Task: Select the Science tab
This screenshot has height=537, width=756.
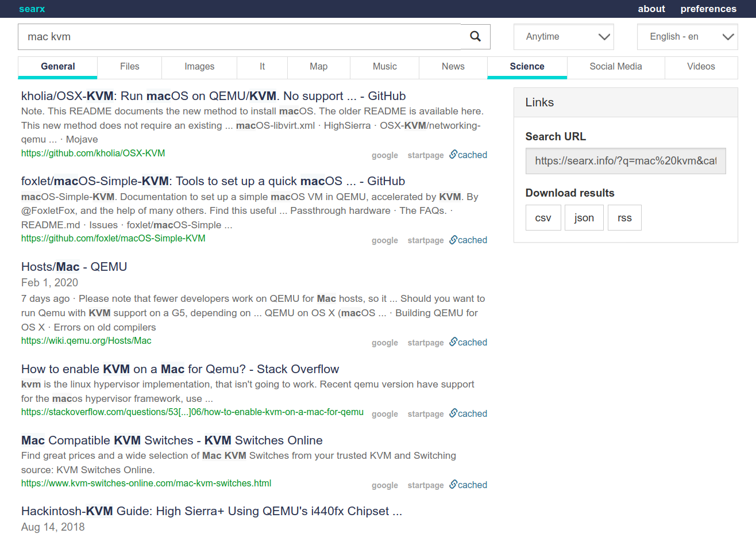Action: coord(527,67)
